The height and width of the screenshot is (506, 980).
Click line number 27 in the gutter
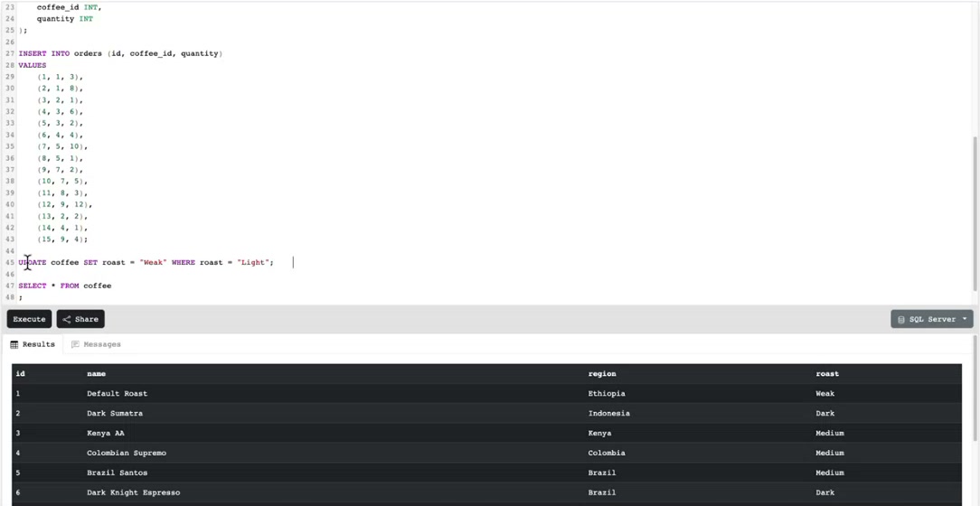coord(9,53)
